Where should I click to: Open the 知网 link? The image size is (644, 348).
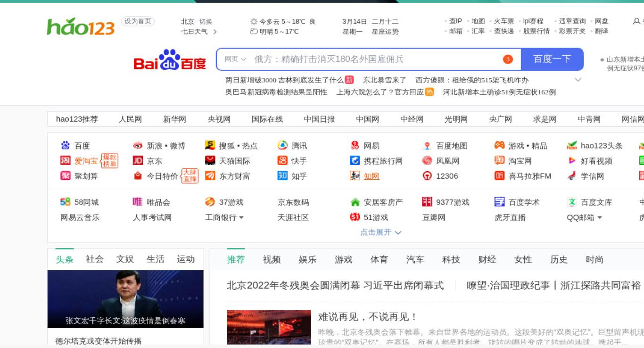pyautogui.click(x=372, y=176)
